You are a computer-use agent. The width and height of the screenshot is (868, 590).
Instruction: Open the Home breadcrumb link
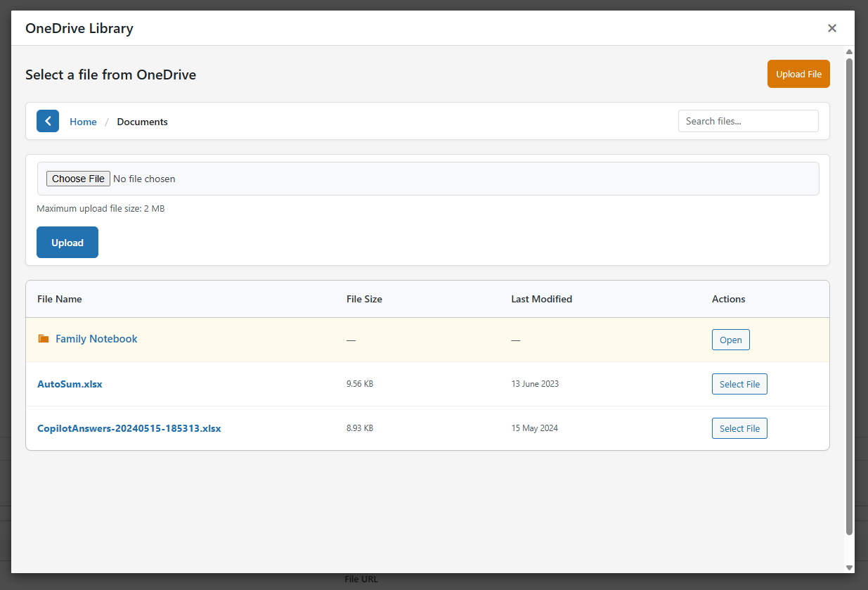tap(83, 121)
